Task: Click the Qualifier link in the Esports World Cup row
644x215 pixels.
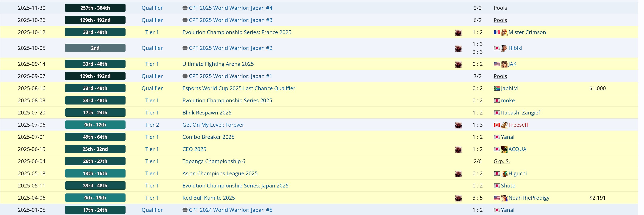Action: 152,88
